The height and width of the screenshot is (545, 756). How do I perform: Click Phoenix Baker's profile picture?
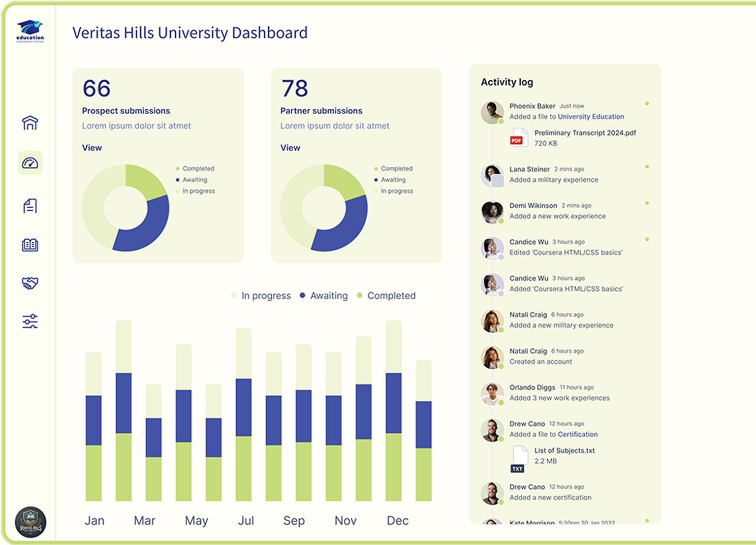pos(492,112)
